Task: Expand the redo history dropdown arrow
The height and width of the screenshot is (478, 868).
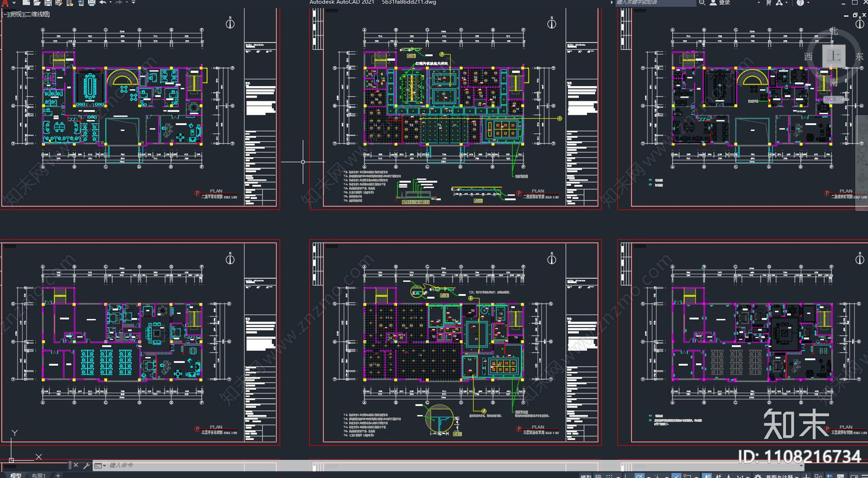Action: click(126, 3)
